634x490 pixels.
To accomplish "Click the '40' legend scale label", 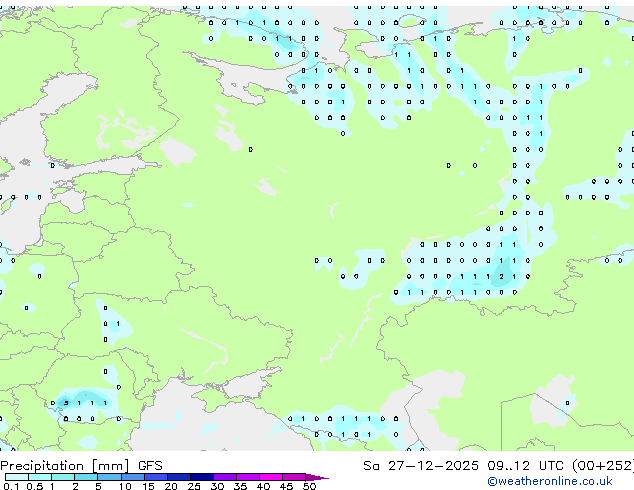I will [x=263, y=486].
